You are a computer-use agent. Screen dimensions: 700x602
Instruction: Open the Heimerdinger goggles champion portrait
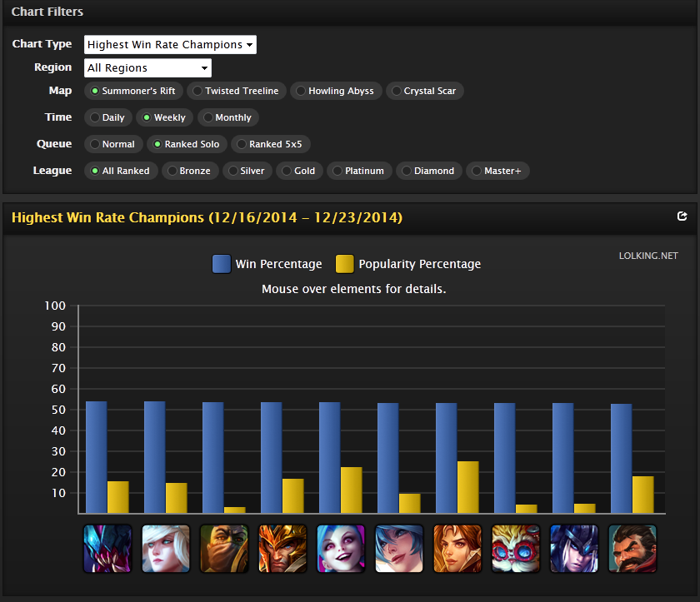click(516, 549)
